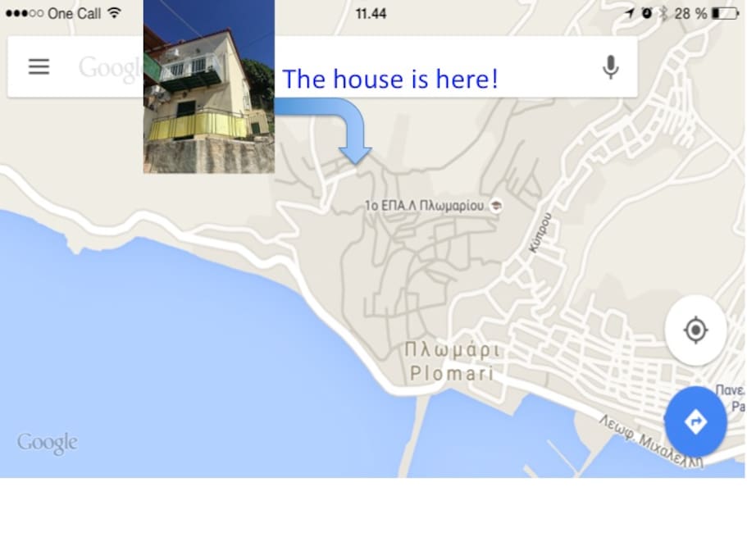Tap the alarm clock status icon

click(x=646, y=13)
